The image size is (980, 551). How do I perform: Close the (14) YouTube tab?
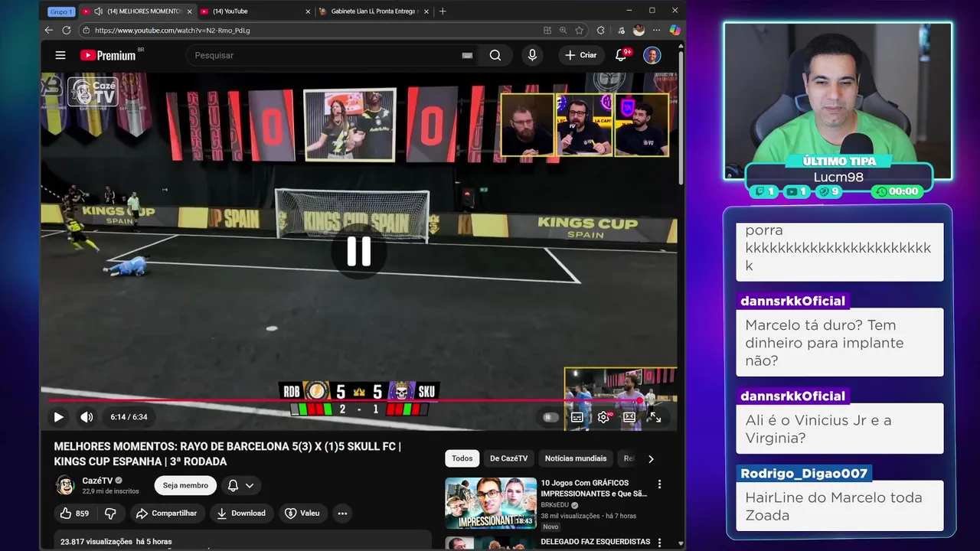pos(308,11)
